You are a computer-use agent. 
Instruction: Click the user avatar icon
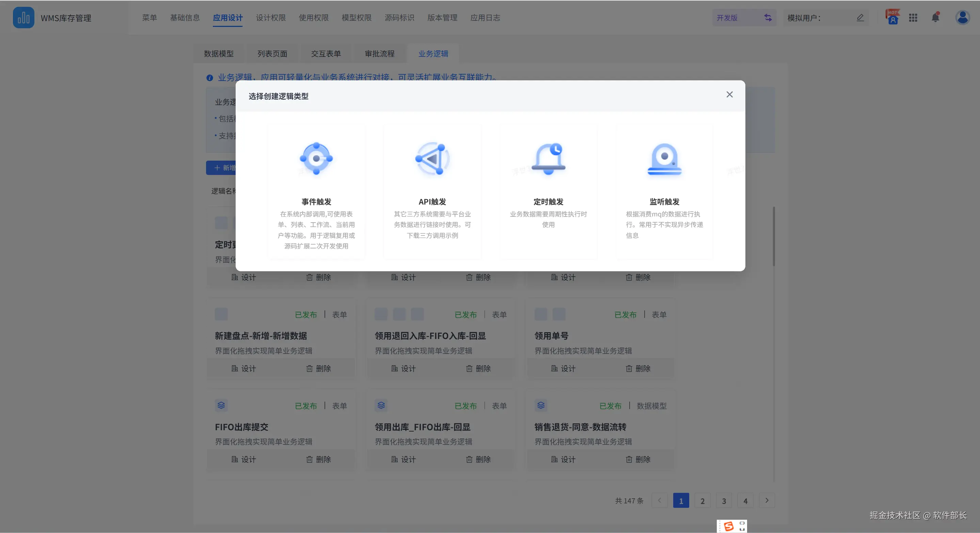tap(963, 17)
